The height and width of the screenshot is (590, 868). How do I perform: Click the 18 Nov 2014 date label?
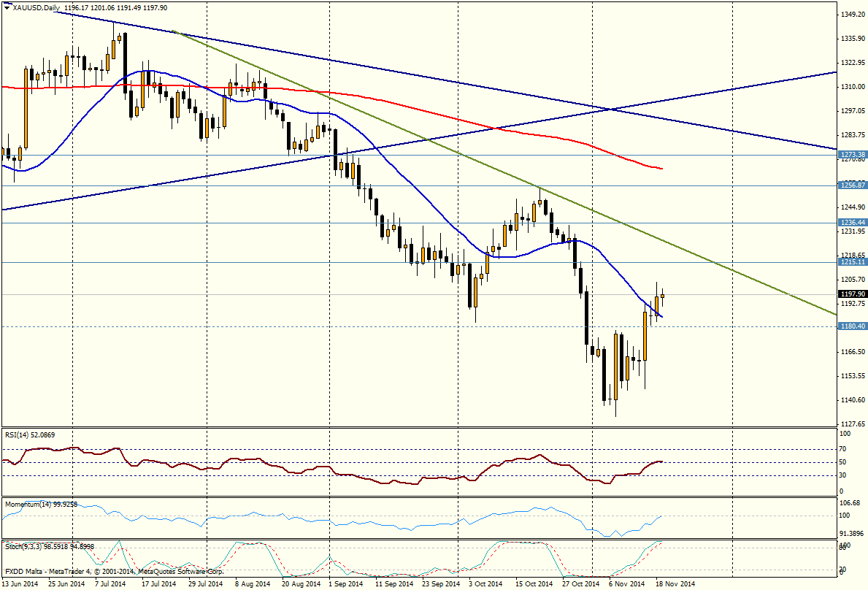(x=675, y=584)
